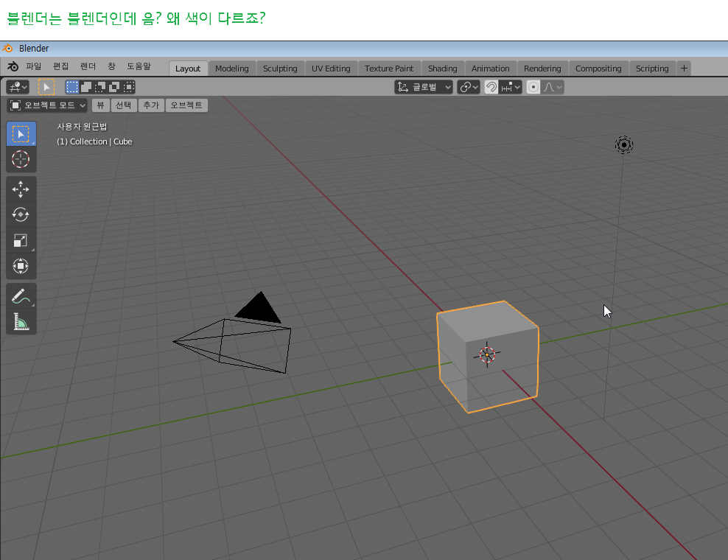Viewport: 728px width, 560px height.
Task: Set selection mode to extend
Action: 86,87
